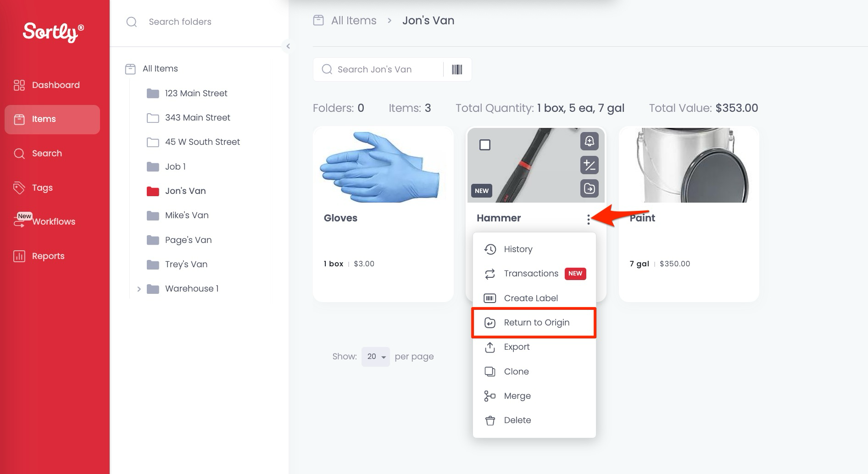The width and height of the screenshot is (868, 474).
Task: Collapse the folder panel with the chevron
Action: click(x=288, y=46)
